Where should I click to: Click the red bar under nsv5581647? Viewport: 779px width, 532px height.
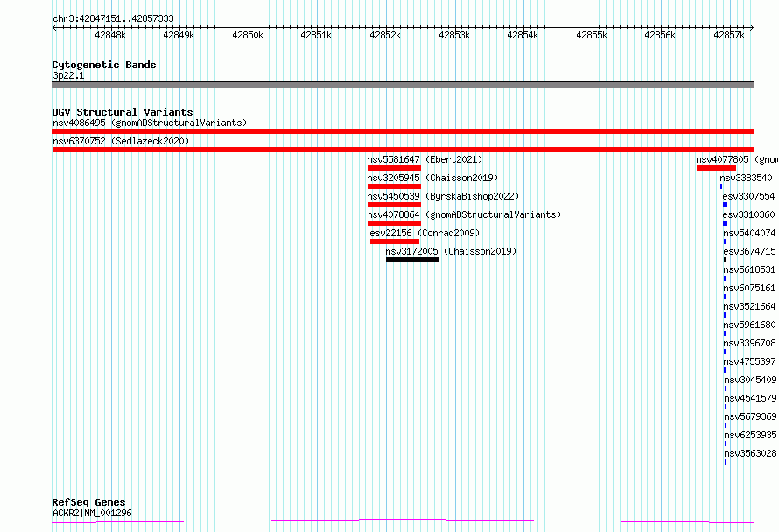[x=394, y=168]
